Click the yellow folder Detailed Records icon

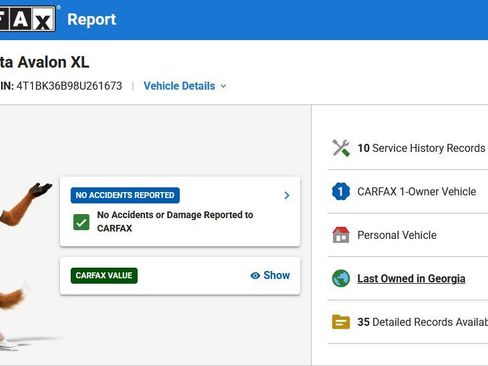click(x=341, y=322)
